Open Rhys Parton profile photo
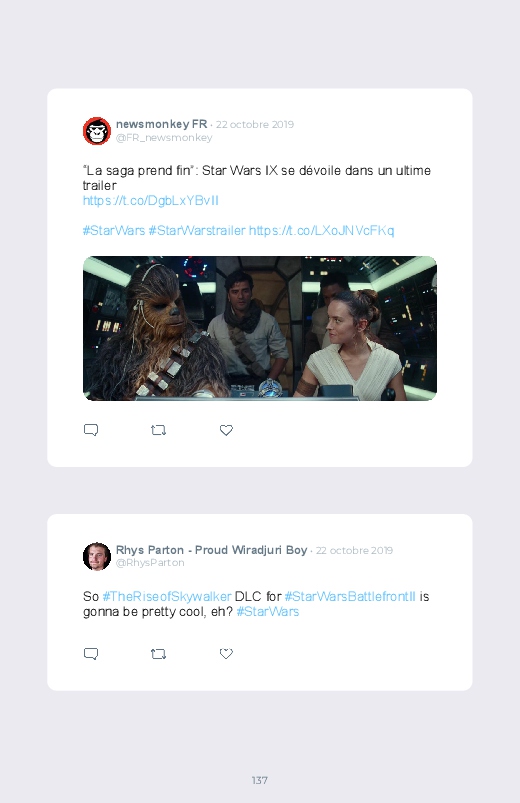 coord(97,556)
